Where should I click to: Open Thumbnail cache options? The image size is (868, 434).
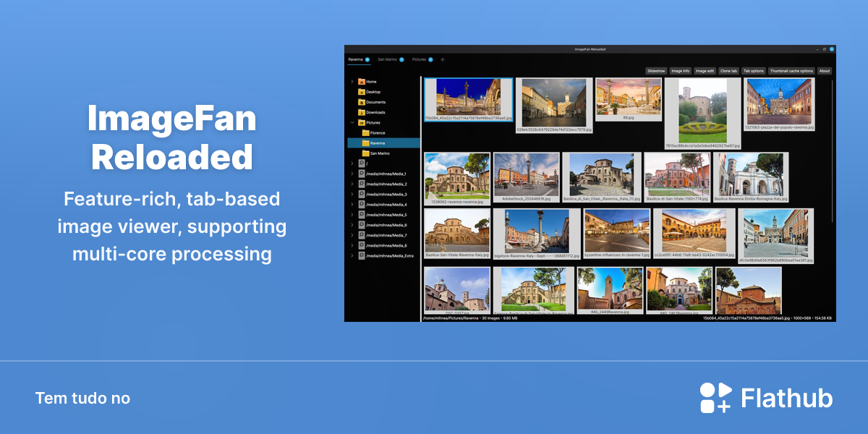click(791, 71)
